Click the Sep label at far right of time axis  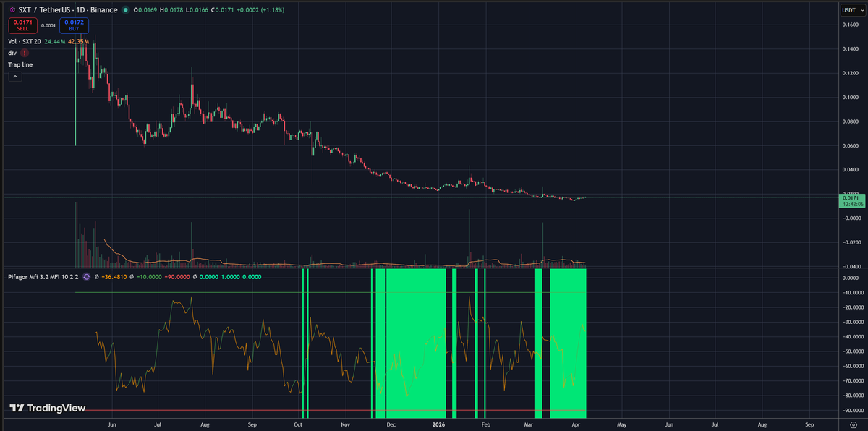click(809, 425)
